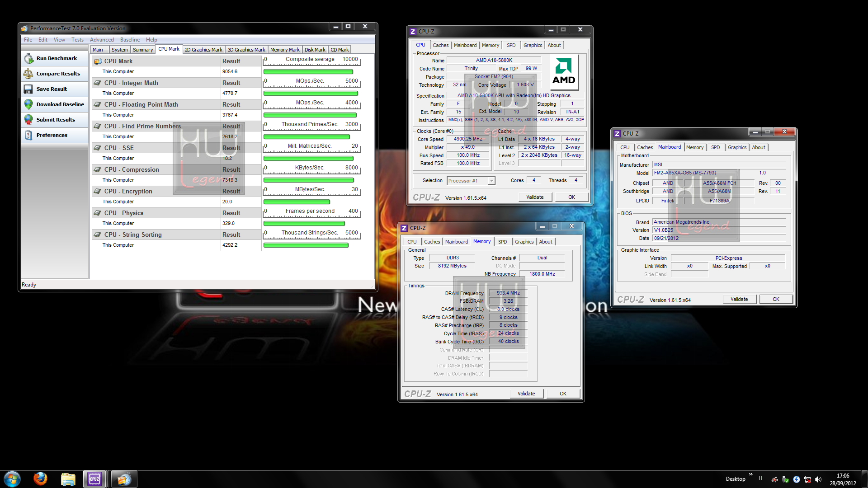Switch to CPU-Z taskbar button

coord(94,479)
